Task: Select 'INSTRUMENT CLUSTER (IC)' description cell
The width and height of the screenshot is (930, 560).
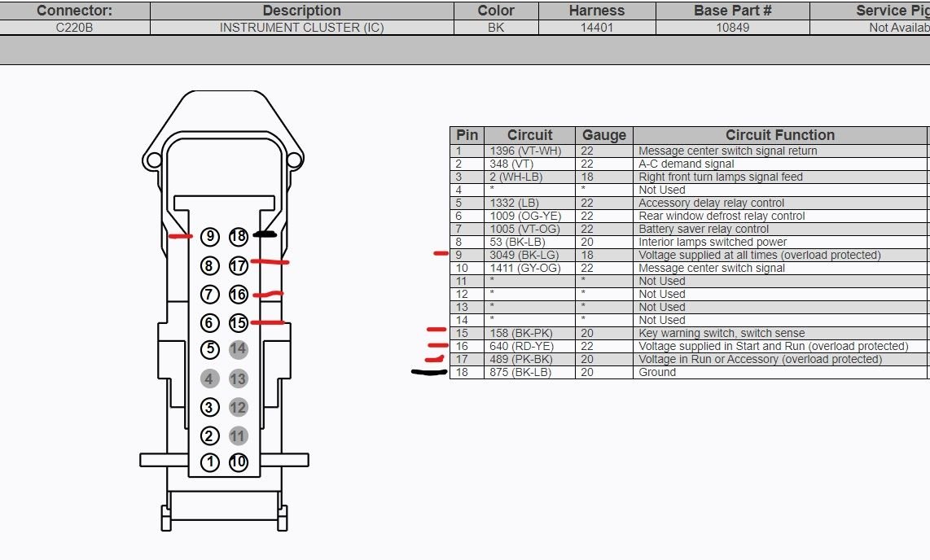Action: click(x=301, y=27)
